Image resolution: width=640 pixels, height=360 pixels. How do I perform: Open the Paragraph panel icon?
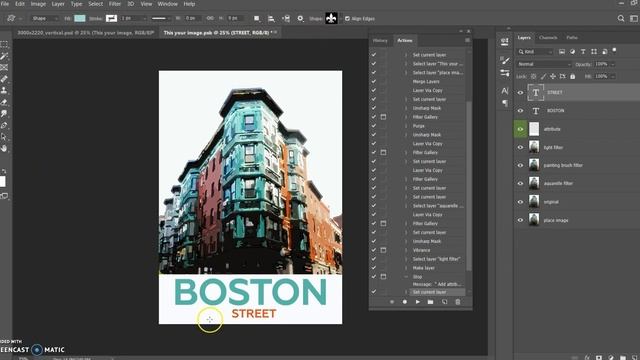[505, 103]
